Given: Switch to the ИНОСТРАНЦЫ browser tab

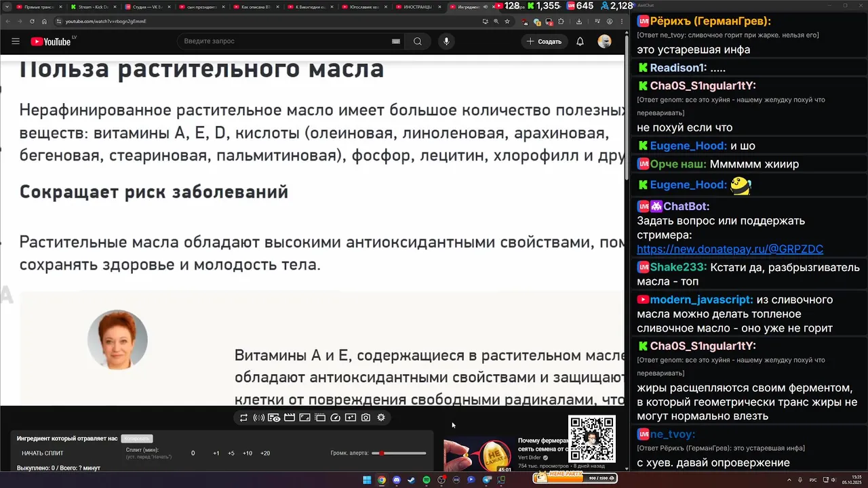Looking at the screenshot, I should [417, 7].
